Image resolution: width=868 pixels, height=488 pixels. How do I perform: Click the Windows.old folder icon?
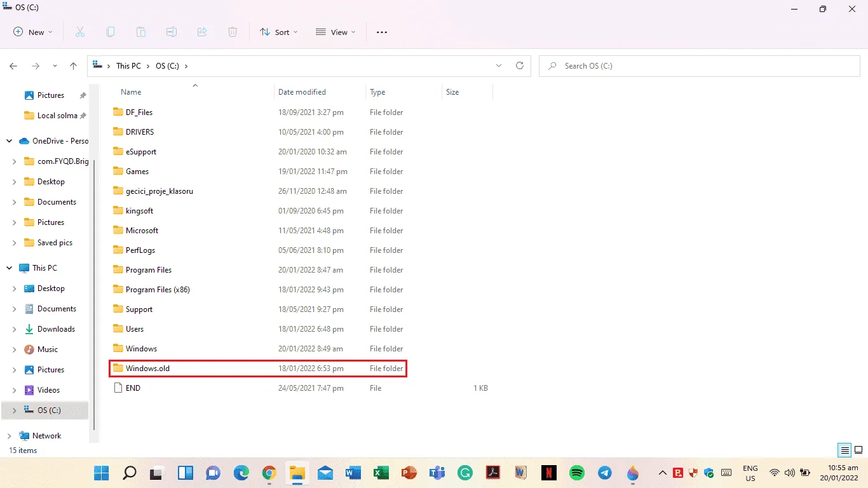pyautogui.click(x=118, y=369)
